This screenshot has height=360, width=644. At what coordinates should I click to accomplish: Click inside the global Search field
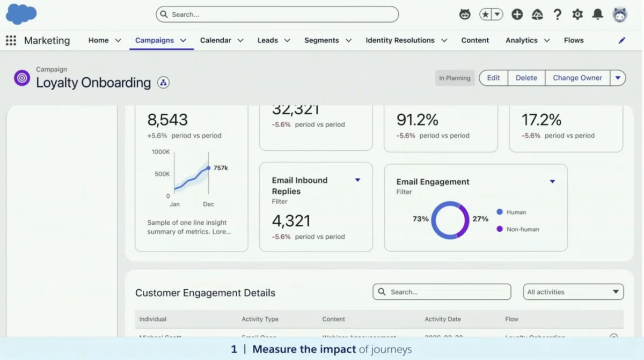pyautogui.click(x=277, y=14)
